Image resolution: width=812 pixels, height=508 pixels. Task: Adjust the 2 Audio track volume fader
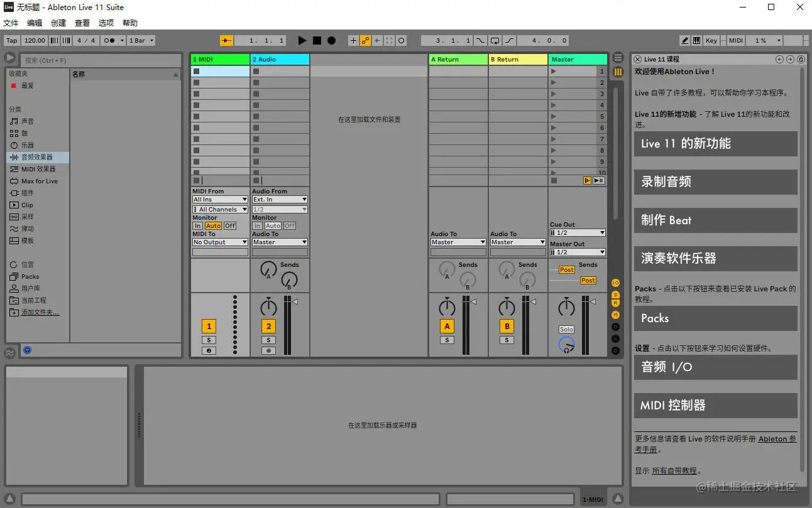[295, 301]
